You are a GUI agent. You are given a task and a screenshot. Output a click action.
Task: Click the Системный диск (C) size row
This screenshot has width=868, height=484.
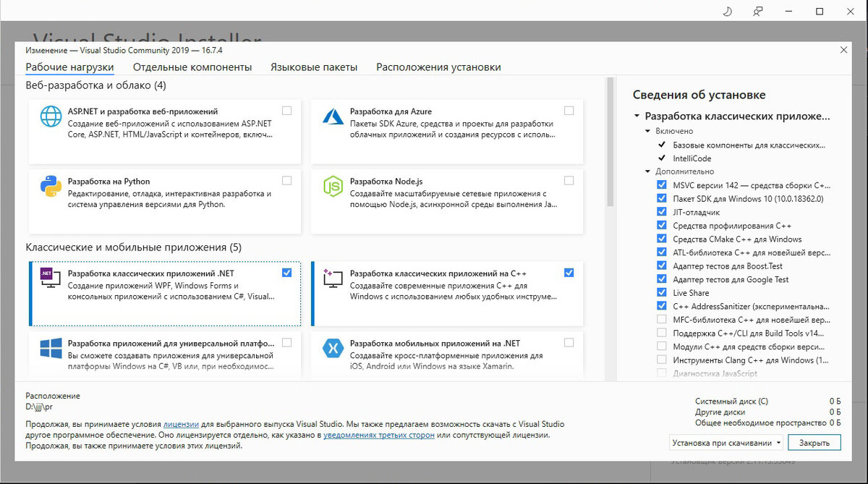click(x=767, y=402)
